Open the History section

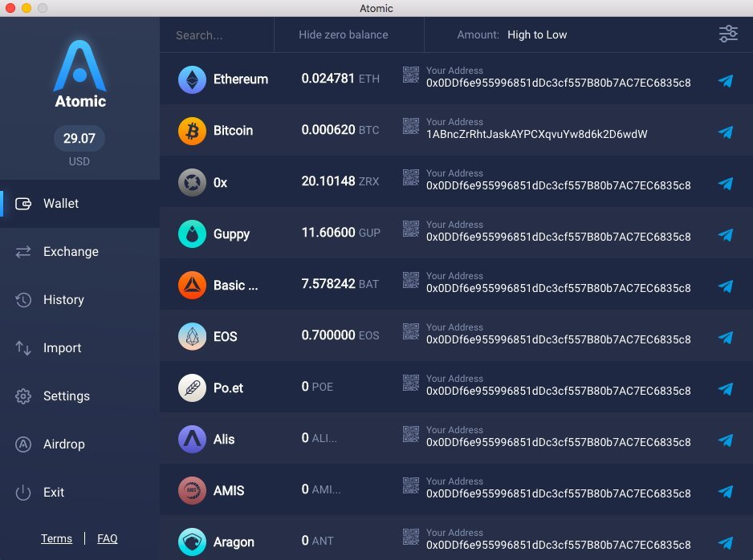(x=25, y=299)
